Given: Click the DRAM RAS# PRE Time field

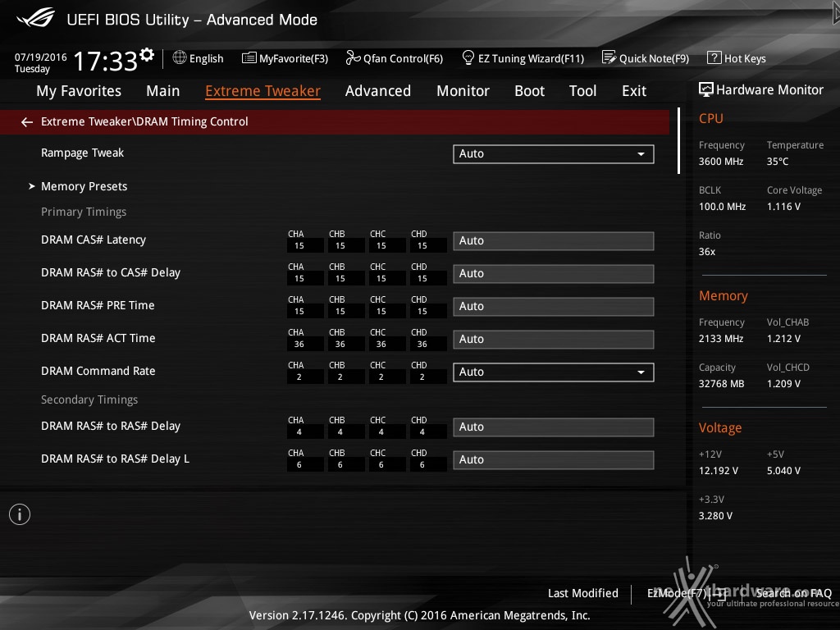Looking at the screenshot, I should click(554, 307).
